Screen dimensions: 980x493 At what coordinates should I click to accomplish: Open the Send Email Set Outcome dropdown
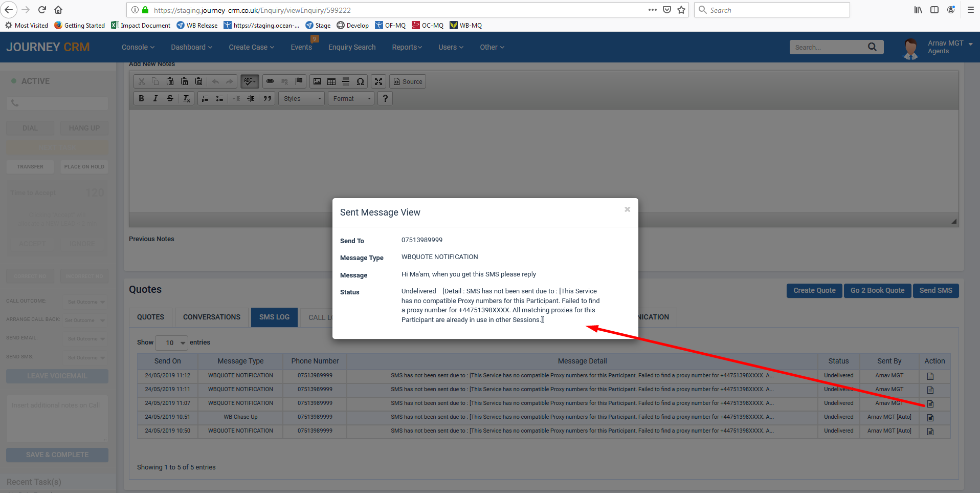[x=86, y=339]
